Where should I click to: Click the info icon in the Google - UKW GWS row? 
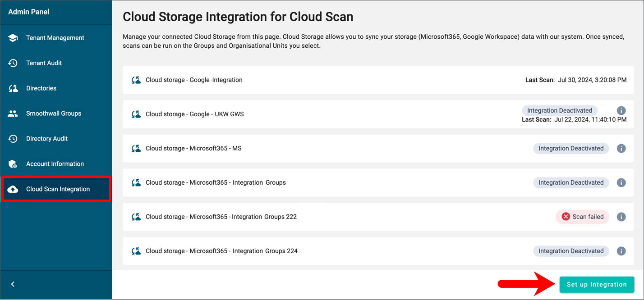621,110
